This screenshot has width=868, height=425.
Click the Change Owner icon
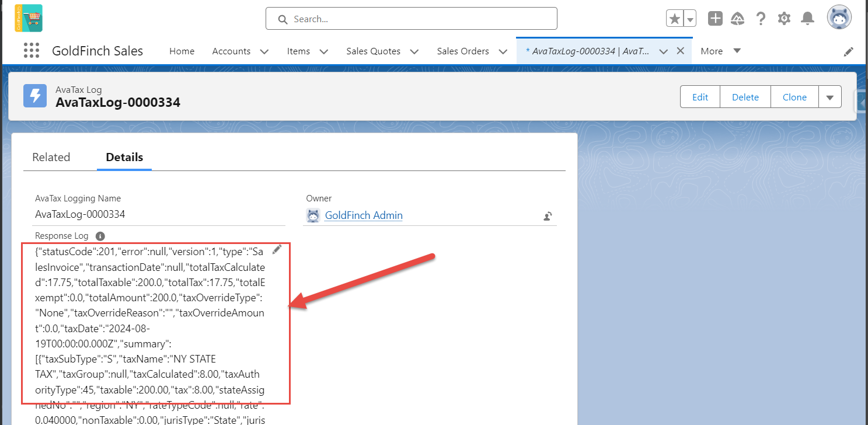click(x=548, y=216)
